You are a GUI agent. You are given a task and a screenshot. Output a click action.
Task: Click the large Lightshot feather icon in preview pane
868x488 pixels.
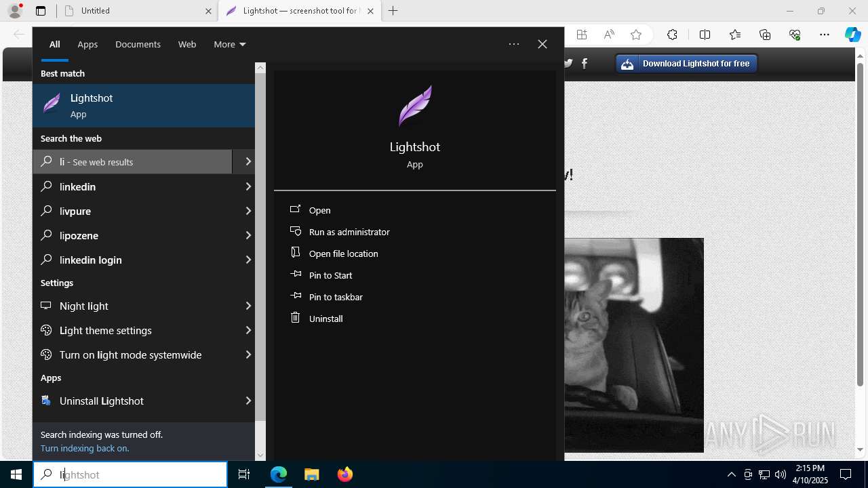(415, 106)
